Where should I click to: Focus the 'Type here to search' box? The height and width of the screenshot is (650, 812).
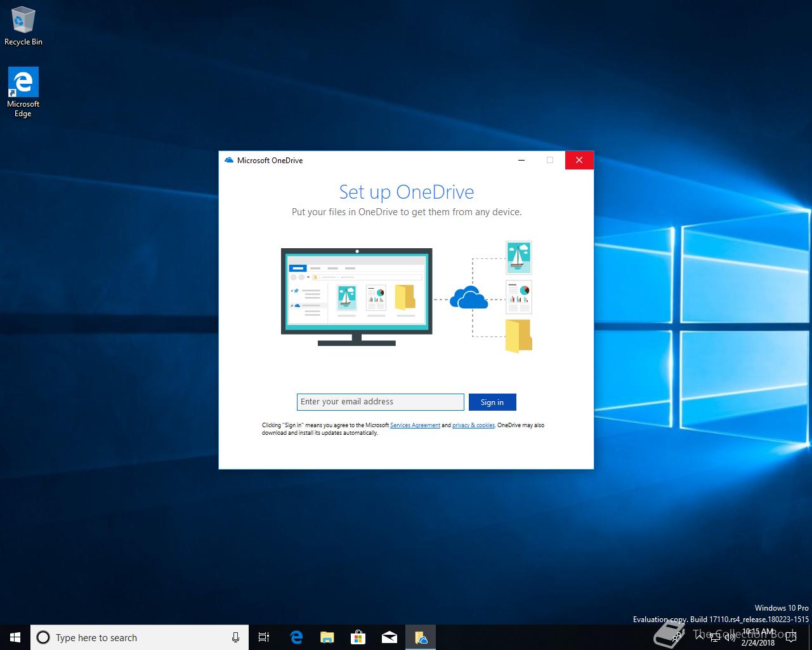140,637
